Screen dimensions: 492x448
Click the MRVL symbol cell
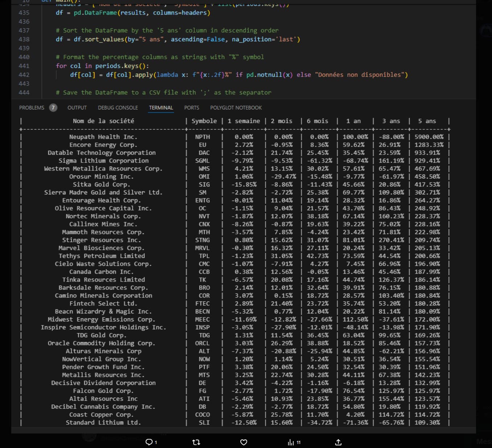pyautogui.click(x=202, y=248)
